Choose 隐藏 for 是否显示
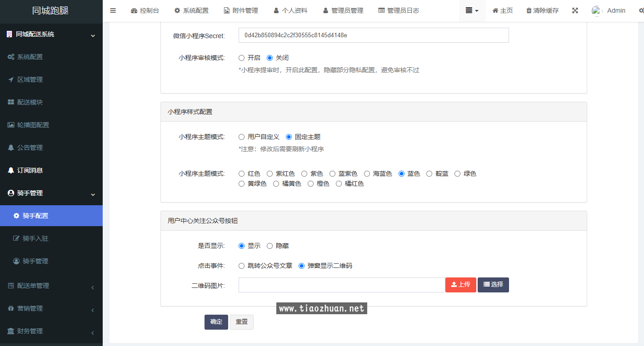This screenshot has height=346, width=644. (270, 246)
